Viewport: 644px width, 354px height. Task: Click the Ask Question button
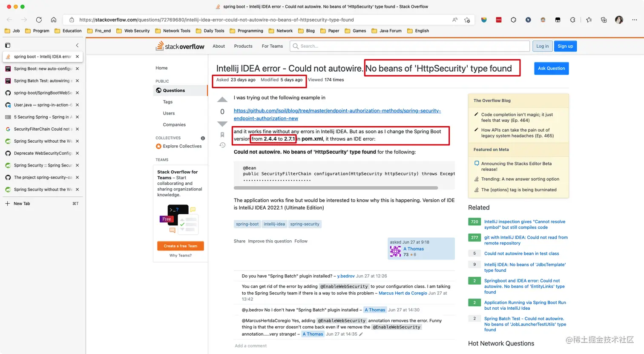click(551, 68)
